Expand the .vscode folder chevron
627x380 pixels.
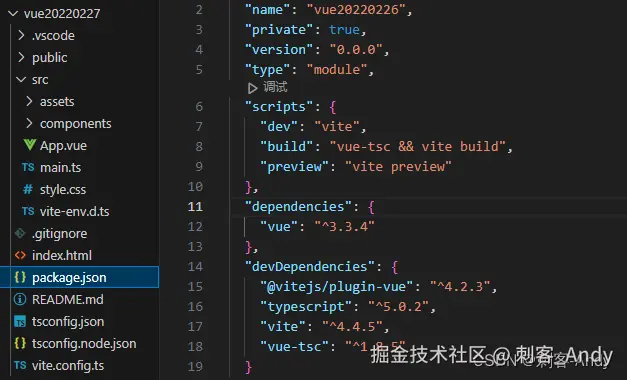click(x=22, y=36)
